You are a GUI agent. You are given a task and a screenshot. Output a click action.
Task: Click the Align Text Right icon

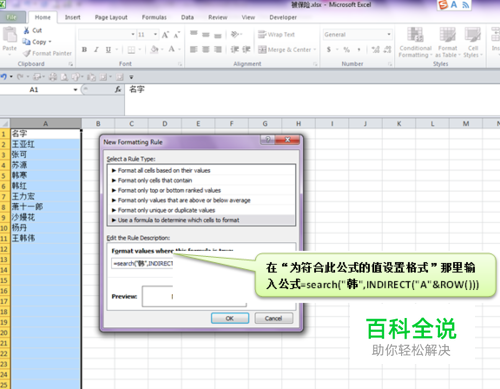218,50
